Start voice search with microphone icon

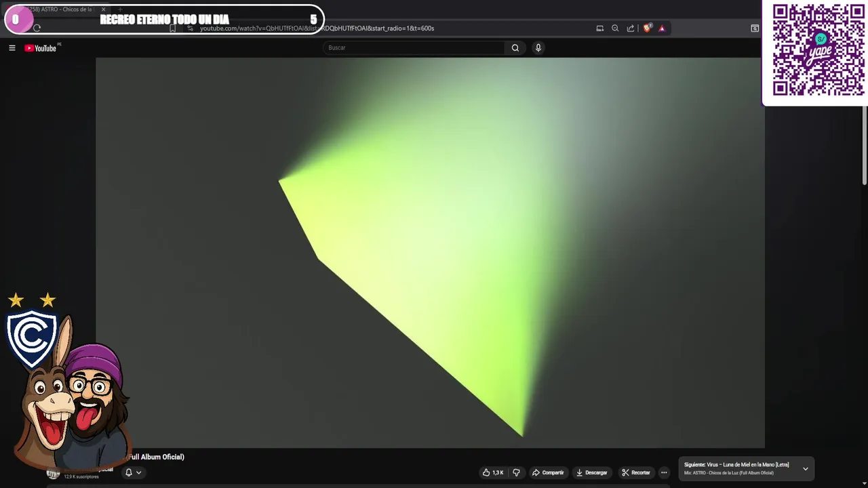click(x=538, y=47)
